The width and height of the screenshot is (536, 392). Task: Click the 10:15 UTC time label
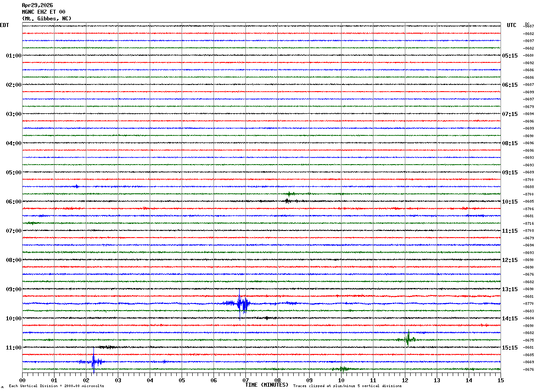509,202
